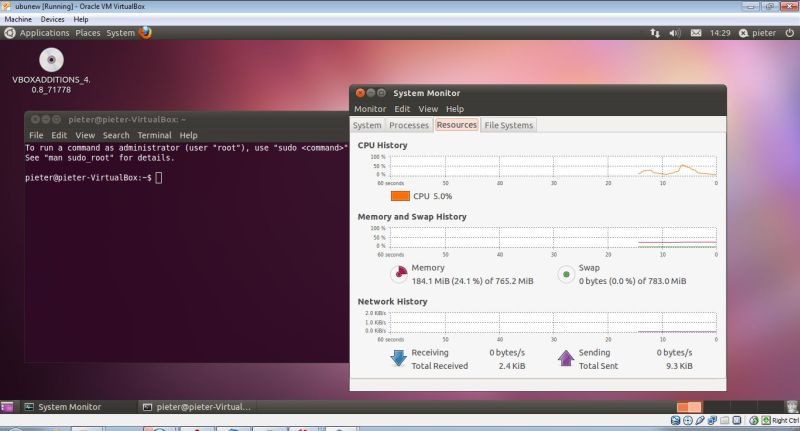The image size is (800, 431).
Task: Click the terminal prompt line
Action: pos(93,178)
